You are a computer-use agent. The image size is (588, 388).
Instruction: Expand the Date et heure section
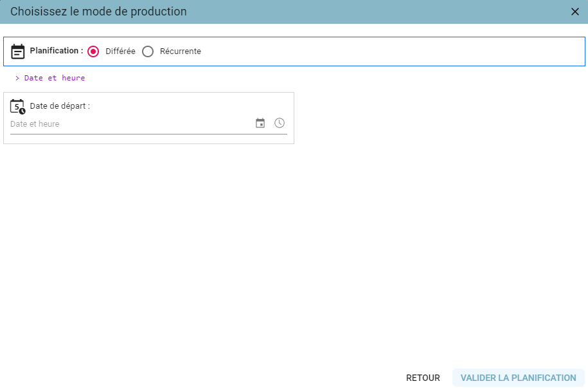pos(50,78)
